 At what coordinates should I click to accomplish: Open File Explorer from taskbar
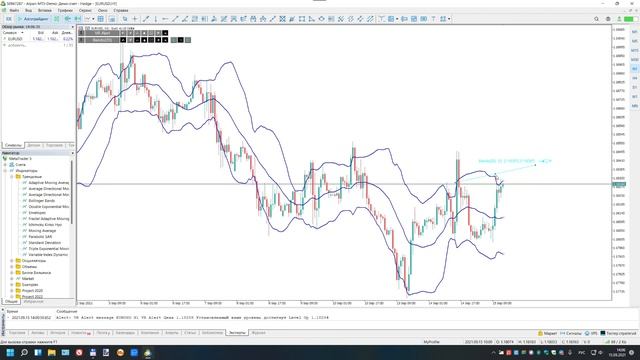[51, 352]
